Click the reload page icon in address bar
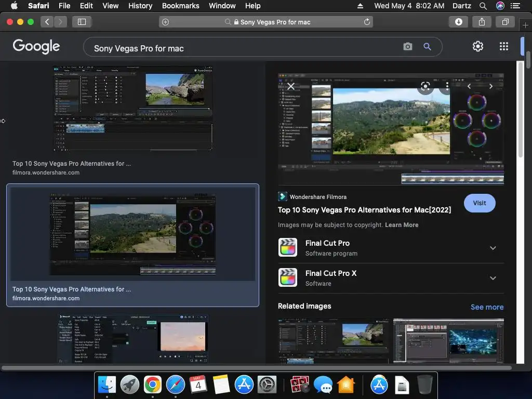 click(x=367, y=22)
